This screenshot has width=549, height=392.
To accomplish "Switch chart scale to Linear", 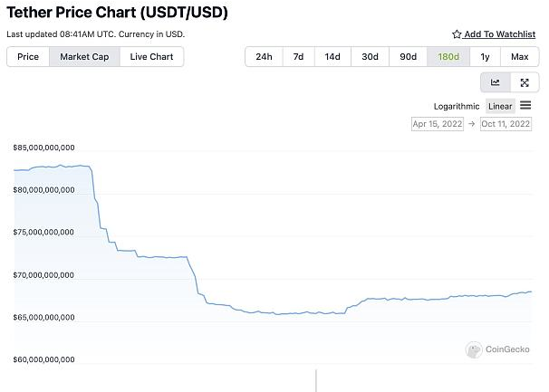I will coord(500,107).
